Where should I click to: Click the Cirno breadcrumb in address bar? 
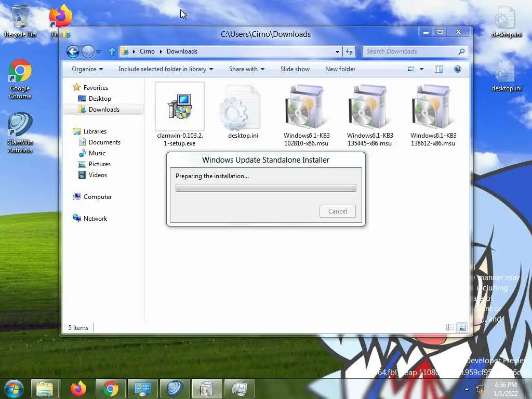pos(147,51)
